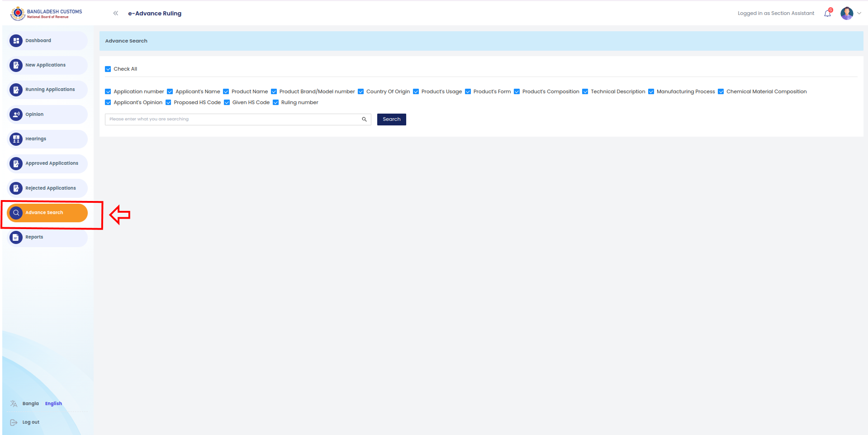Click the magnifier icon inside search field
Viewport: 868px width, 435px height.
[364, 120]
